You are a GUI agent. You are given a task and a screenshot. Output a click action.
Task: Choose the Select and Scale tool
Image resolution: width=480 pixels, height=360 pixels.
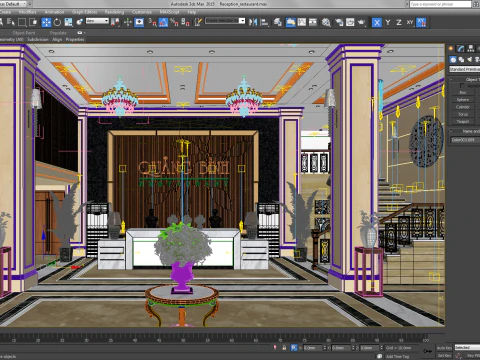(68, 22)
